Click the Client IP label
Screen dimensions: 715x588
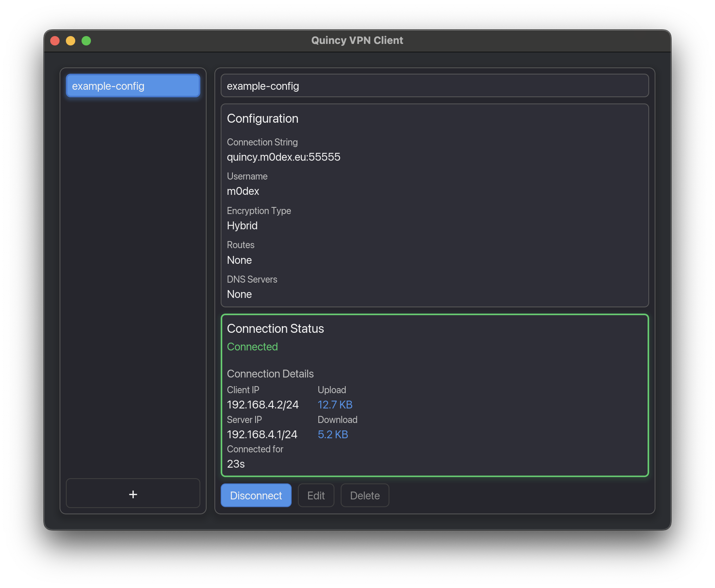click(243, 390)
